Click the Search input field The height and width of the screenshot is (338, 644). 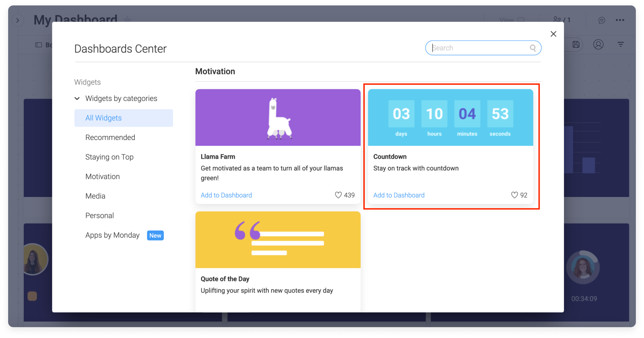point(483,48)
